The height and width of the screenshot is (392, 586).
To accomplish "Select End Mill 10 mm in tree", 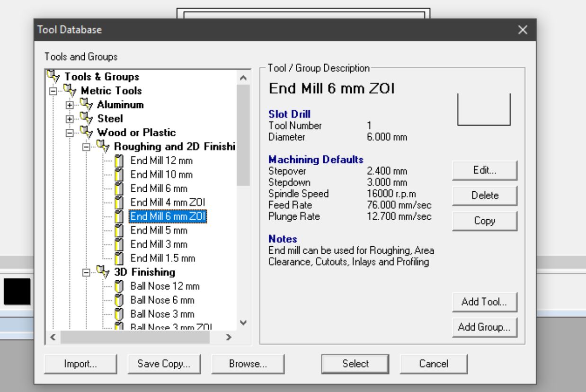I will tap(161, 174).
